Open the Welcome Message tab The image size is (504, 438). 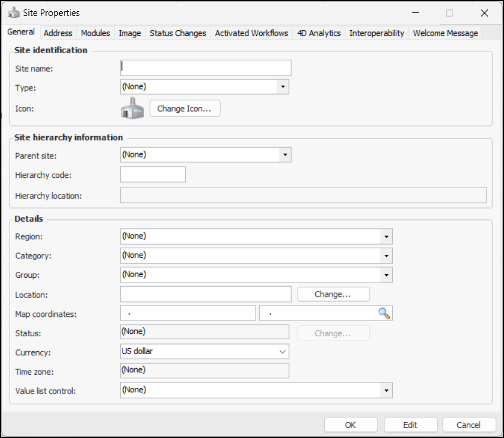(445, 33)
